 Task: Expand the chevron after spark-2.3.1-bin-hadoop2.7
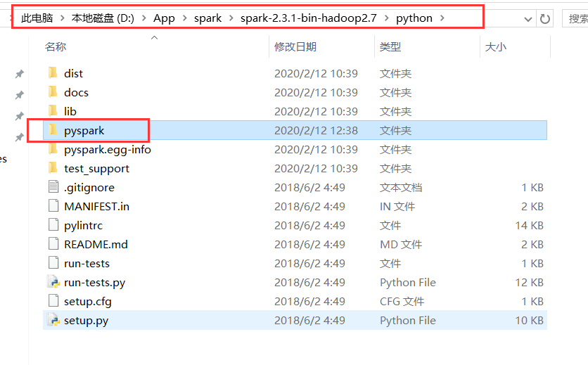(x=386, y=18)
